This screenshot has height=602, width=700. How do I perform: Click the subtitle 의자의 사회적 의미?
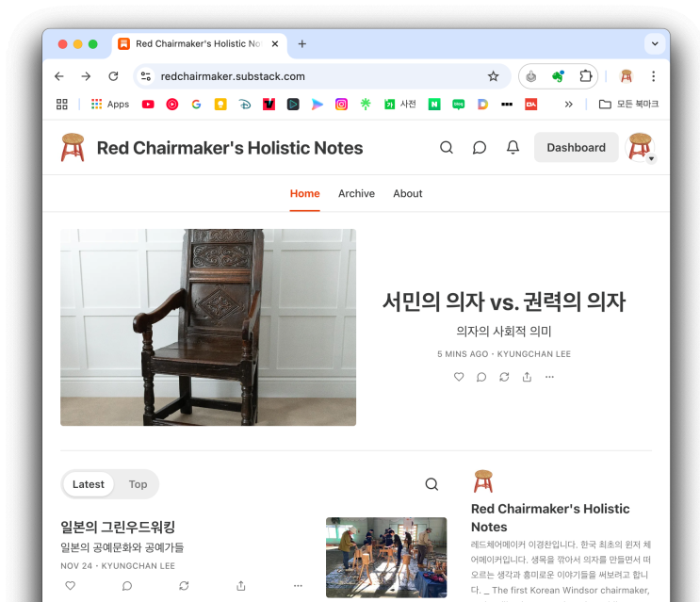(504, 331)
